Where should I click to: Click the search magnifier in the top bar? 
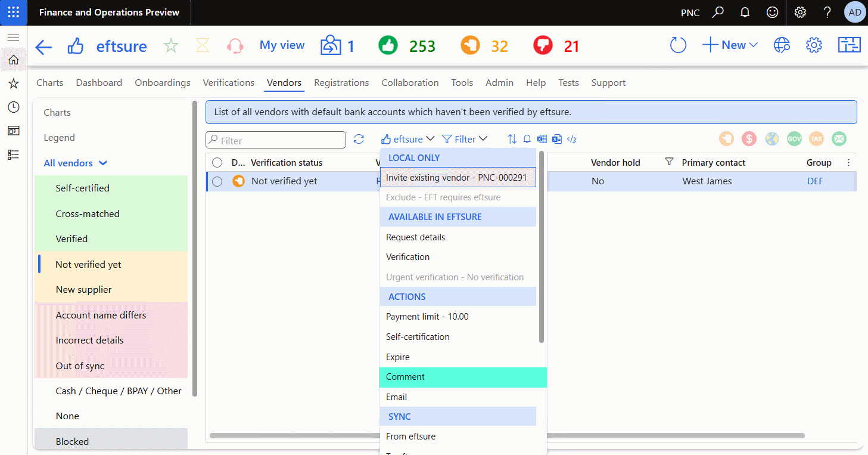tap(718, 12)
